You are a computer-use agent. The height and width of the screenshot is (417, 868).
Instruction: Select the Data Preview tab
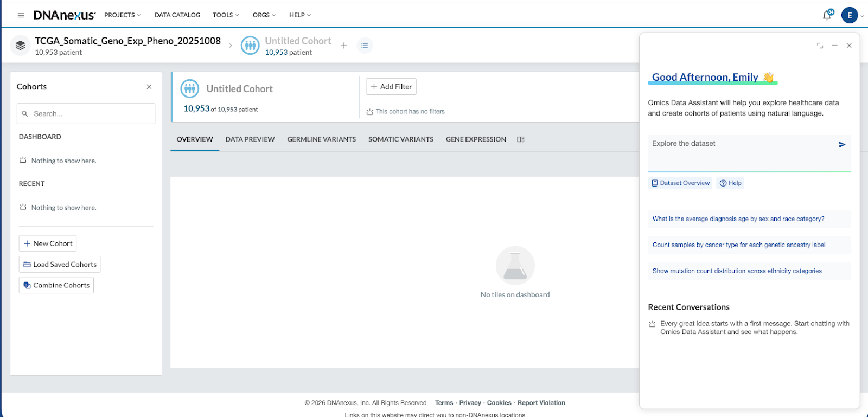(250, 139)
